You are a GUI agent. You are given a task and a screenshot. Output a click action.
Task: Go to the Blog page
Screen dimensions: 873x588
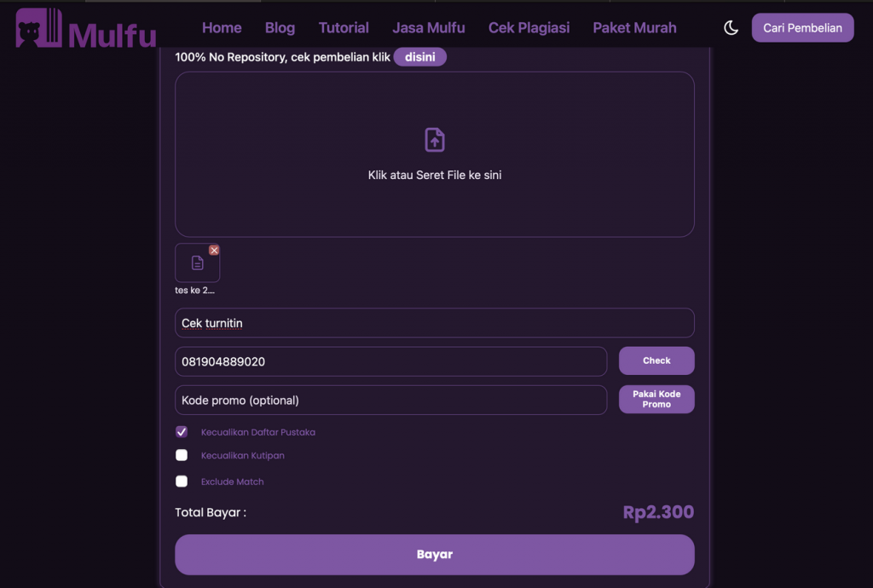[x=280, y=28]
